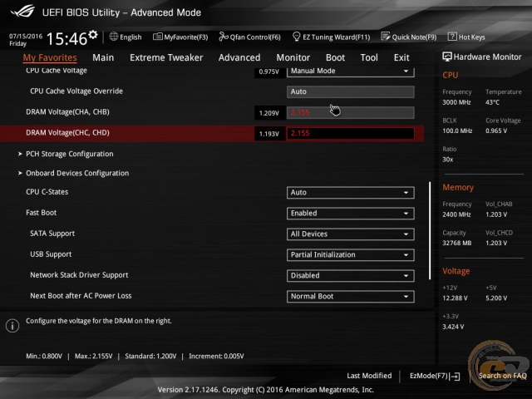Open SATA Support All Devices dropdown

pos(351,234)
